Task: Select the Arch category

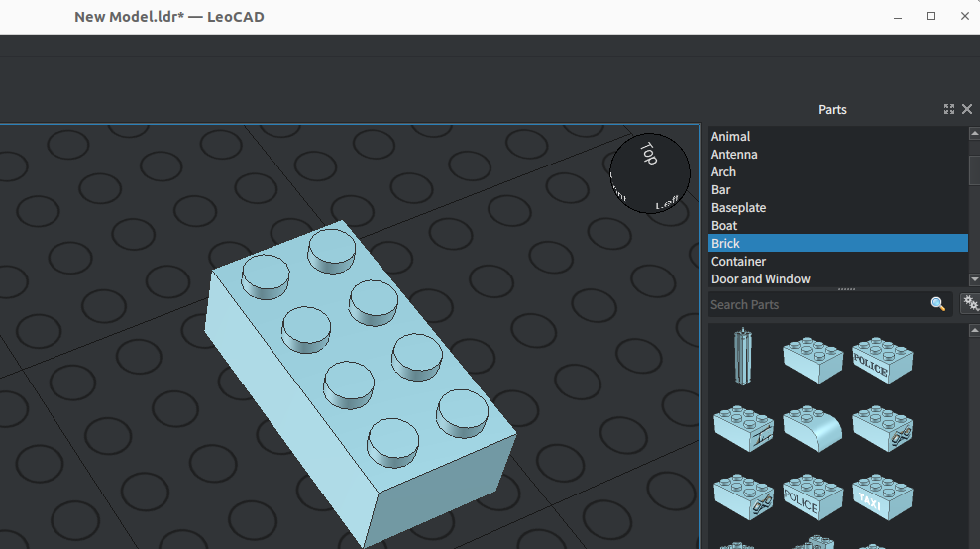Action: pos(837,172)
